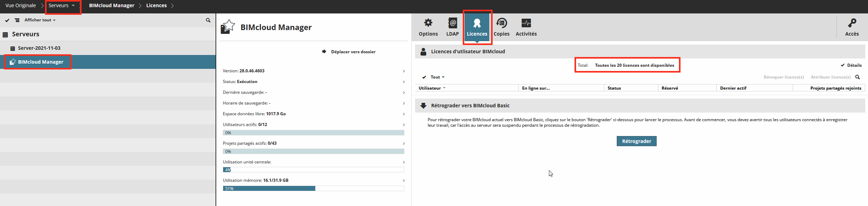
Task: Expand Utilisateurs actifs chevron
Action: point(404,125)
